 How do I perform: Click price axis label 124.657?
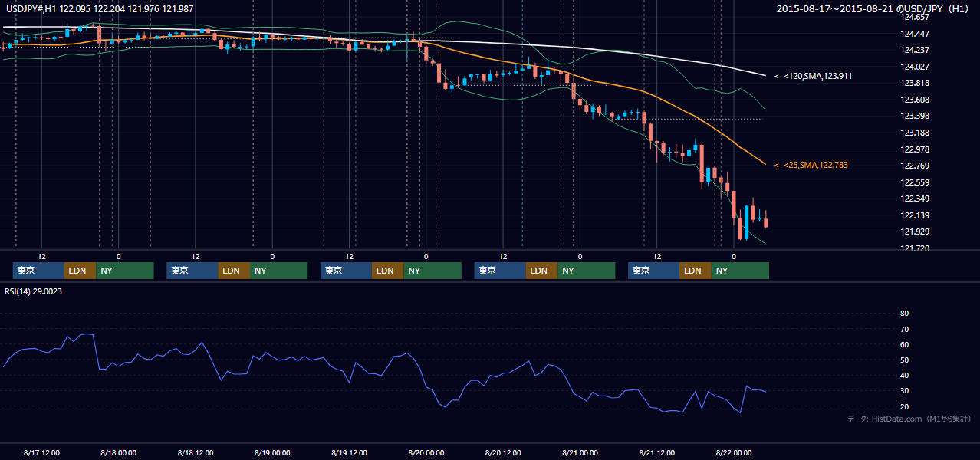[914, 17]
